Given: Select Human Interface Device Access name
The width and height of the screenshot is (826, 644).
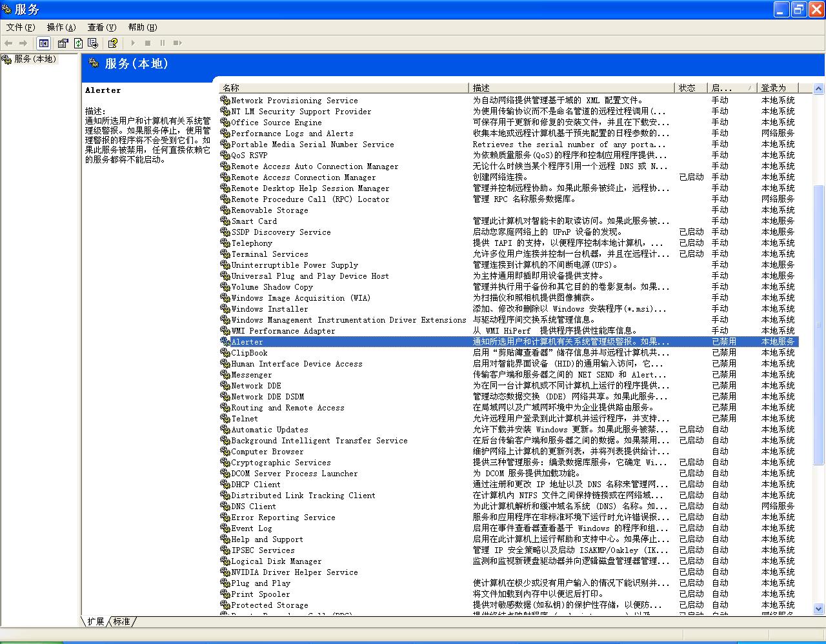Looking at the screenshot, I should point(297,364).
